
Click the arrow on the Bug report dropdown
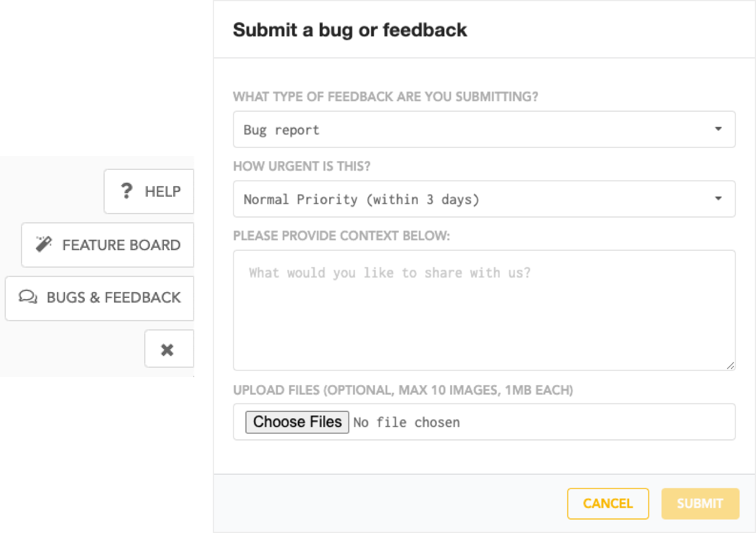(718, 129)
